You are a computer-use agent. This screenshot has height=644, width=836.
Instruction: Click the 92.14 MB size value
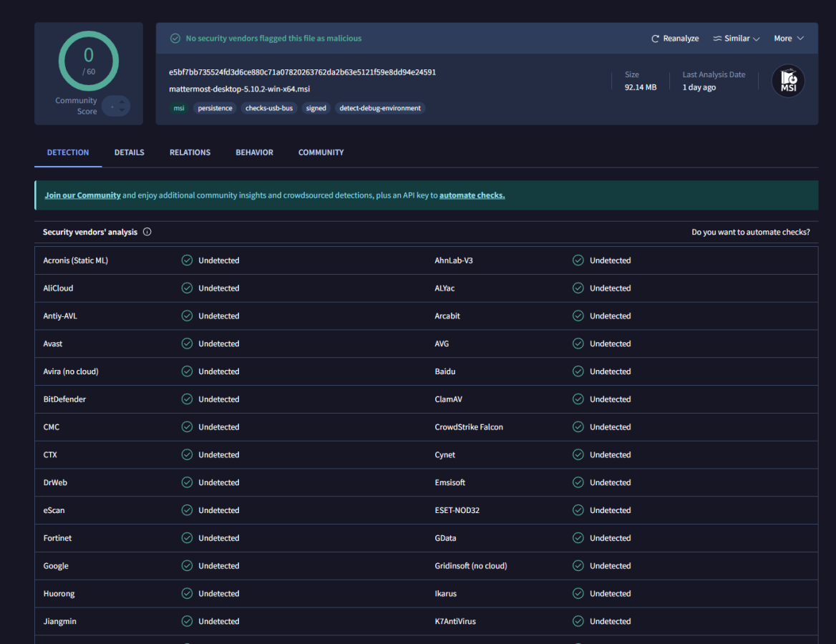click(x=641, y=87)
